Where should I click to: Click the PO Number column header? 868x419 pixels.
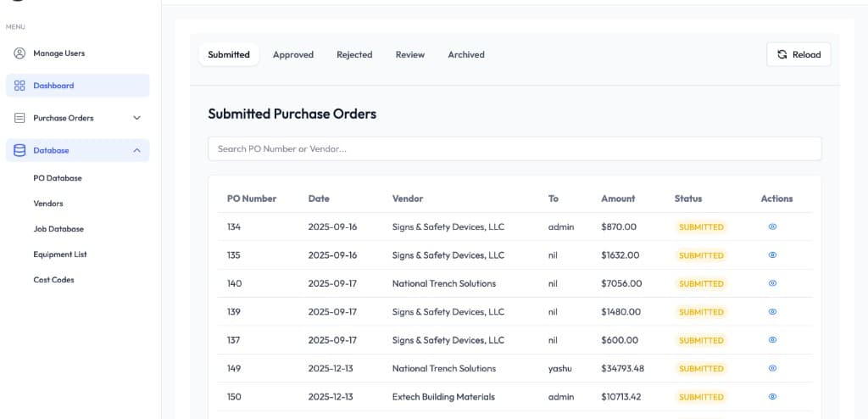point(252,198)
